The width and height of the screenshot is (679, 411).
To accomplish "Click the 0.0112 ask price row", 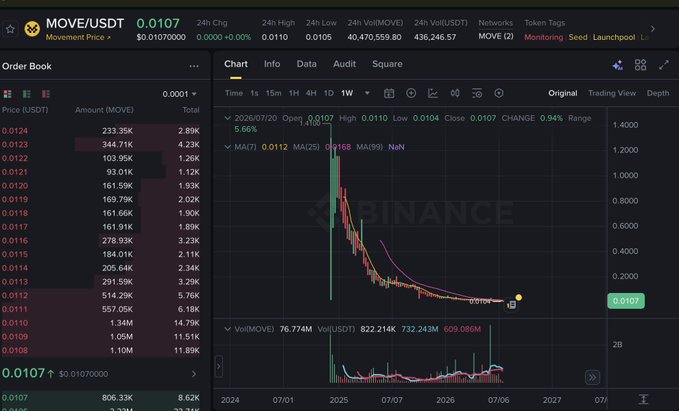I will pyautogui.click(x=101, y=295).
